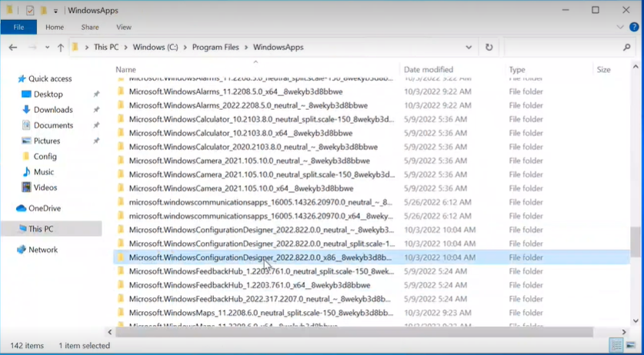Go up one folder level arrow

click(x=61, y=48)
